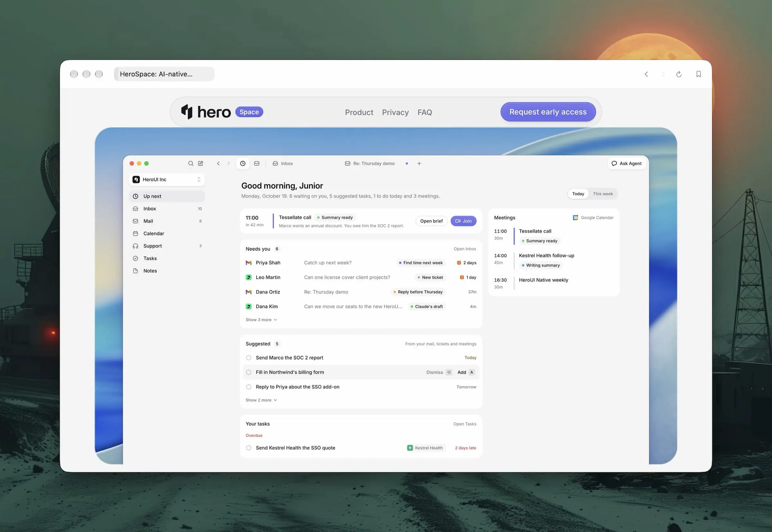Image resolution: width=772 pixels, height=532 pixels.
Task: Mark Send Kestrel Health SSO quote complete
Action: click(249, 448)
